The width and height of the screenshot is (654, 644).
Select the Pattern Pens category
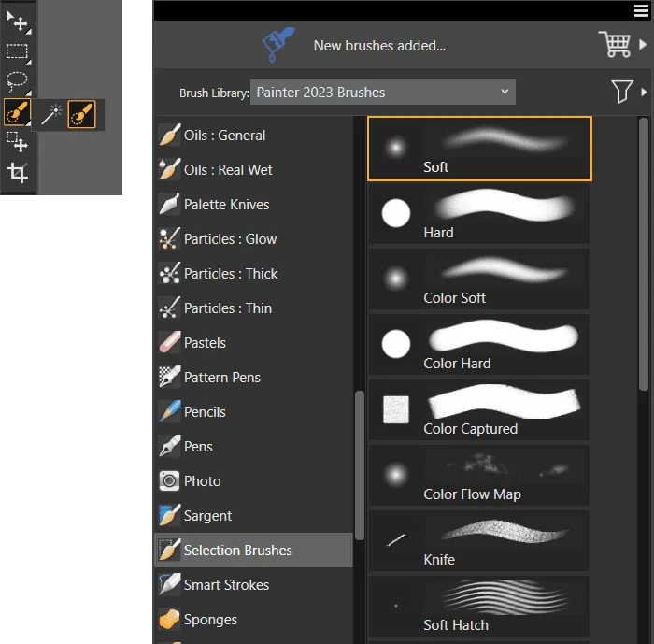[254, 378]
